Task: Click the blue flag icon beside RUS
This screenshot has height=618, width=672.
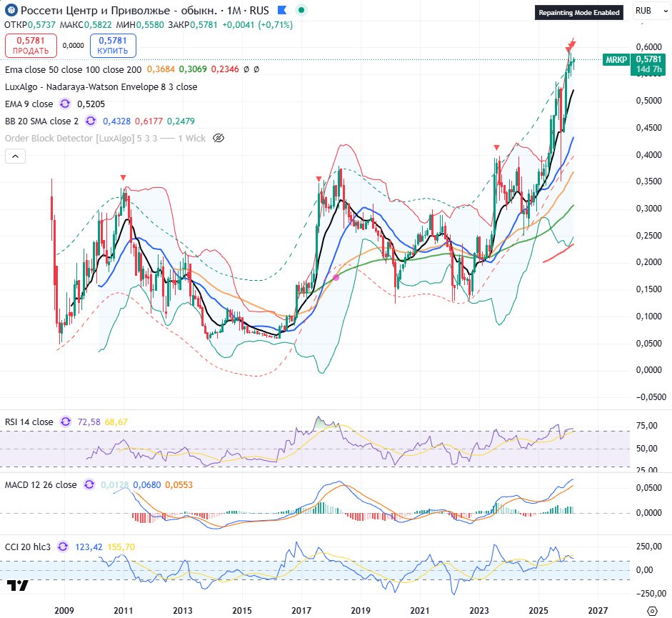Action: point(281,11)
